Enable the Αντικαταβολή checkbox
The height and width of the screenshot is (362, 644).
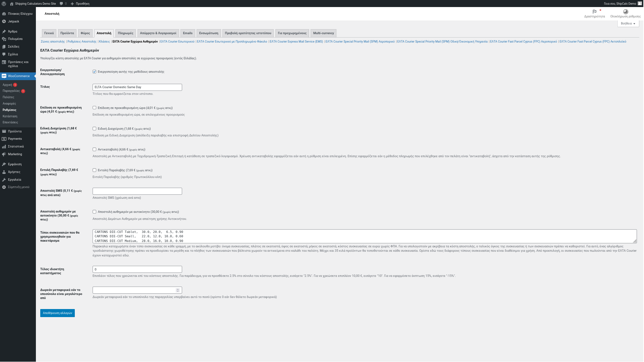pyautogui.click(x=95, y=149)
